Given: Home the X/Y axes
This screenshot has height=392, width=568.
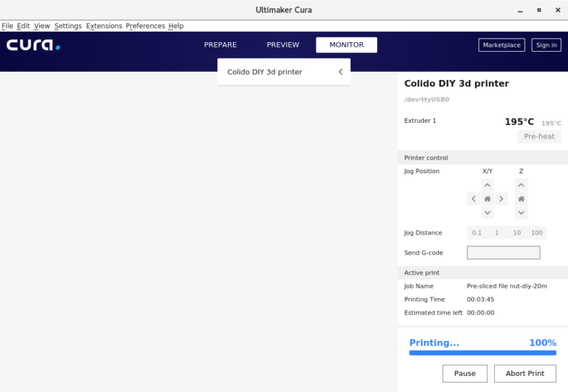Looking at the screenshot, I should (487, 199).
